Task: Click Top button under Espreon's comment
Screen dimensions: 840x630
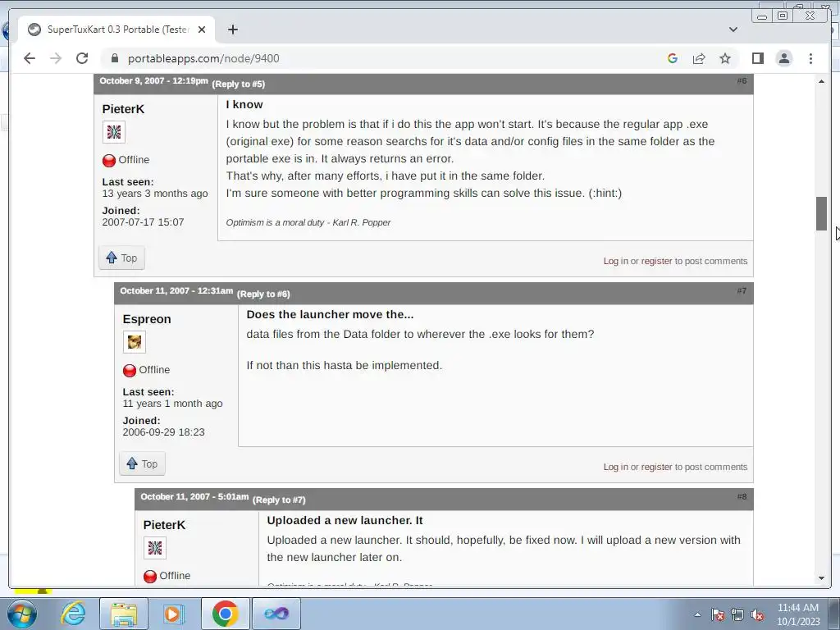Action: [142, 463]
